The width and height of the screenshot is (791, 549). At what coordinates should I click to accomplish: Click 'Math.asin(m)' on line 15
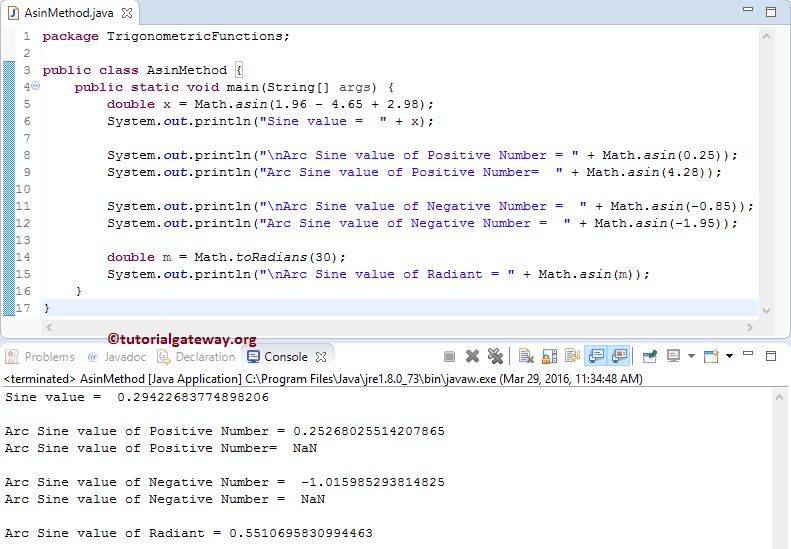(589, 274)
